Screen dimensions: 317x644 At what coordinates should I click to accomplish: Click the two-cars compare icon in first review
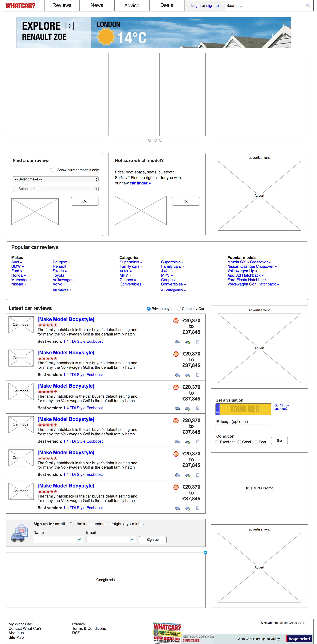[x=177, y=342]
